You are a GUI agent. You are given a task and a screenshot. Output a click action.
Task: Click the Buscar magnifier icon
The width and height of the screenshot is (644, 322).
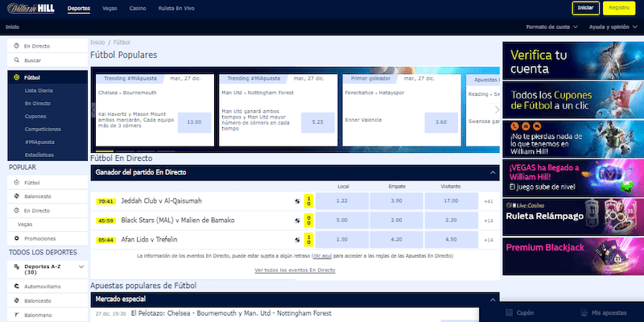pyautogui.click(x=16, y=60)
